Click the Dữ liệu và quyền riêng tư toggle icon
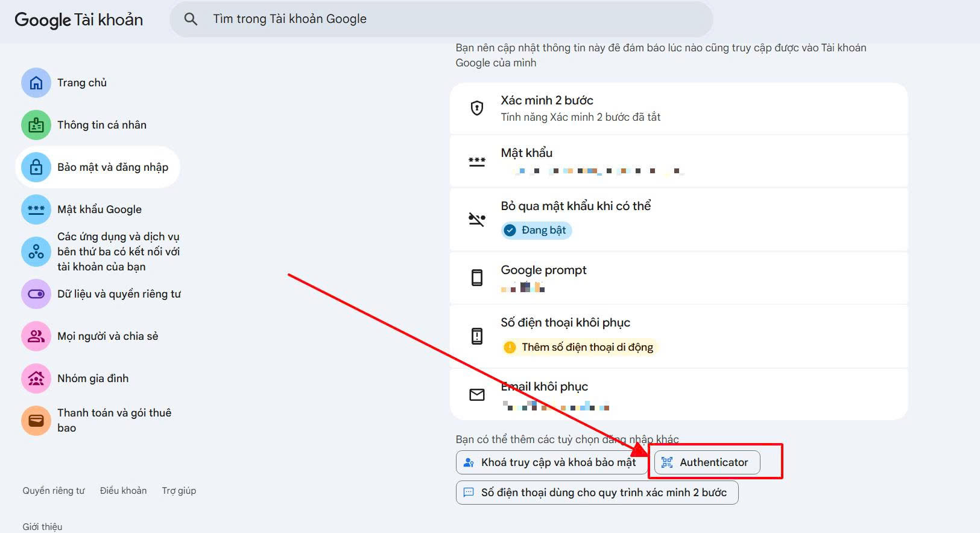Image resolution: width=980 pixels, height=533 pixels. pyautogui.click(x=36, y=294)
